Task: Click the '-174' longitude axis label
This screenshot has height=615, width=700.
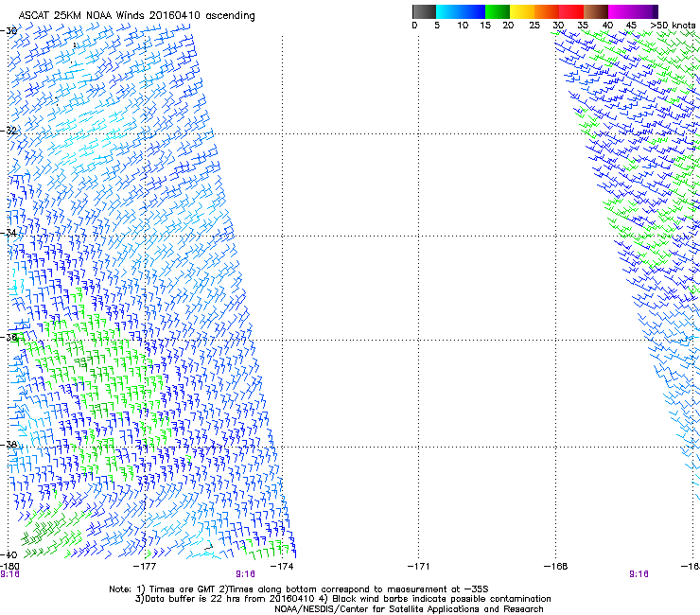Action: point(282,567)
